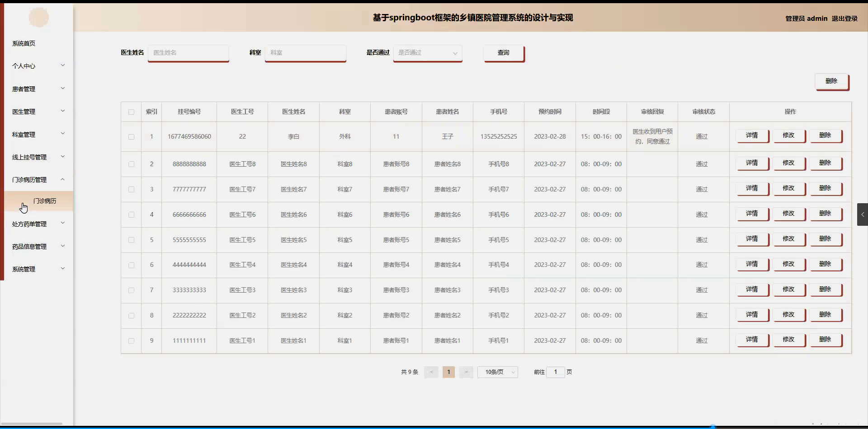
Task: Expand the 患者管理 sidebar menu
Action: pos(38,89)
